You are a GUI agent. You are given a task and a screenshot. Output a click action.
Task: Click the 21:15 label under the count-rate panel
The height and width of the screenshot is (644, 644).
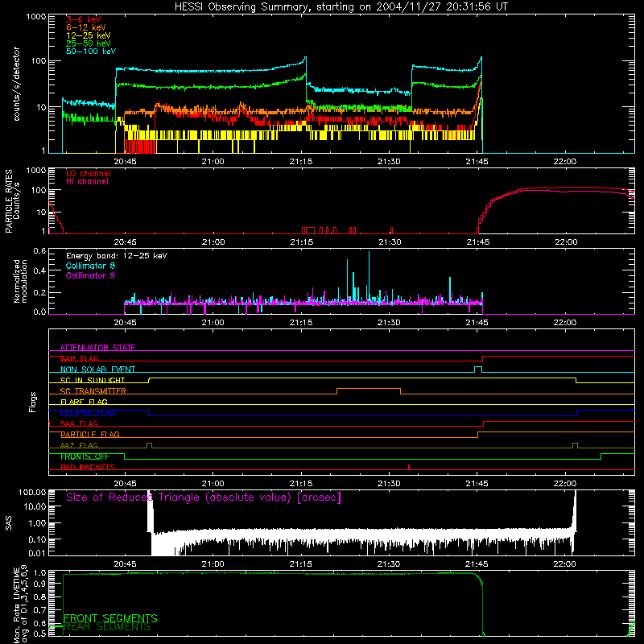tap(301, 162)
